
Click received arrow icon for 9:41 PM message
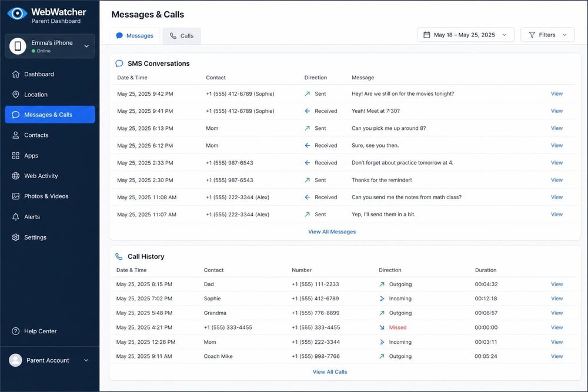click(307, 111)
